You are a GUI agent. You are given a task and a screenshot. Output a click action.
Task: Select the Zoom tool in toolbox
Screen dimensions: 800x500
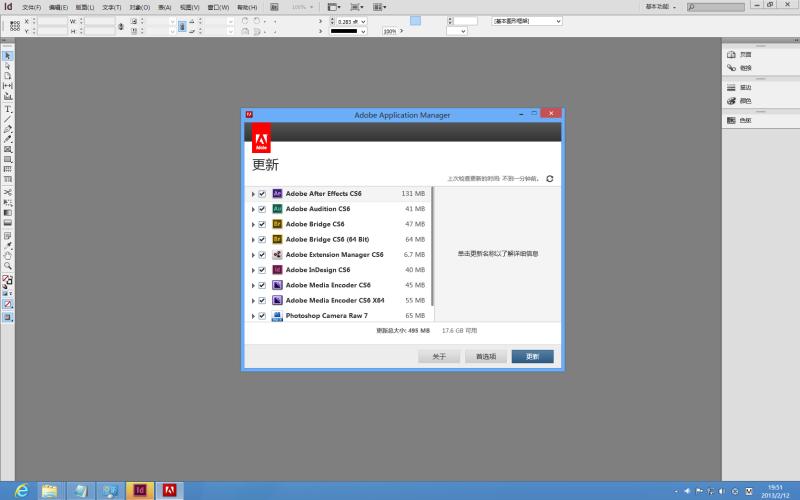tap(8, 266)
